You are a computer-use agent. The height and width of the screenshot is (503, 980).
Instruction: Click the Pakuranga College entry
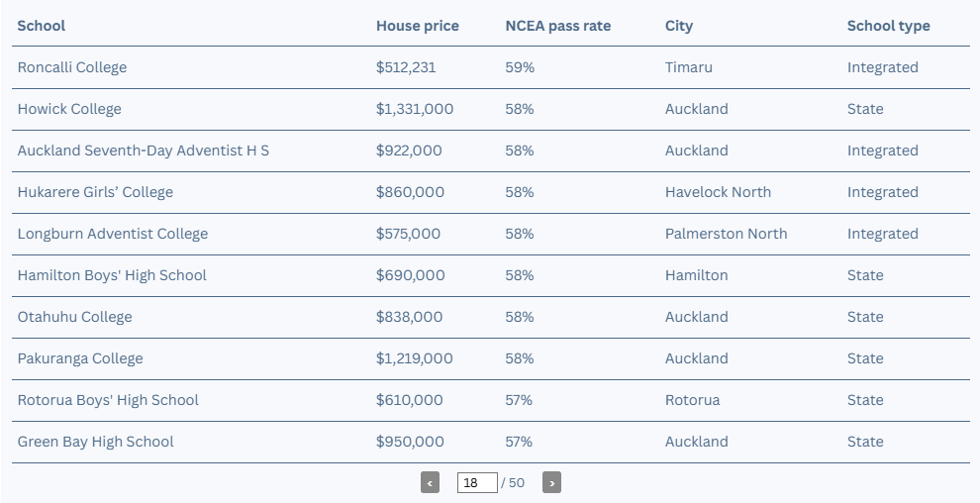point(80,358)
